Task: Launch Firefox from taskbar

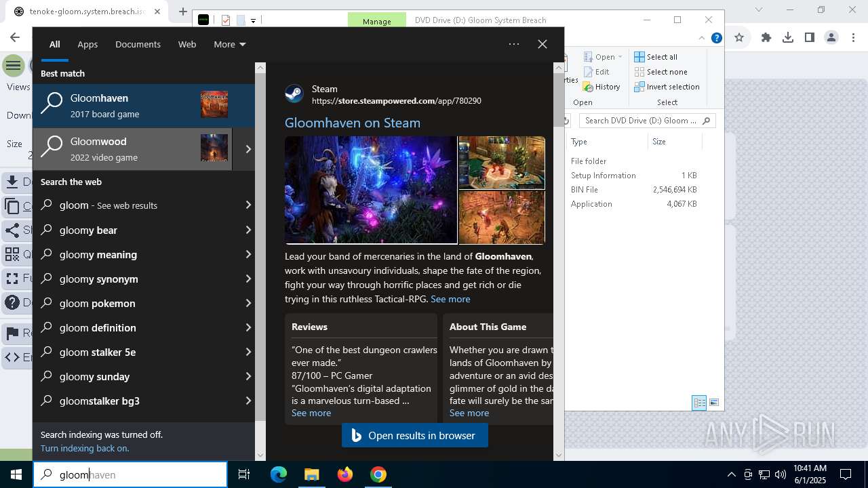Action: click(x=345, y=474)
